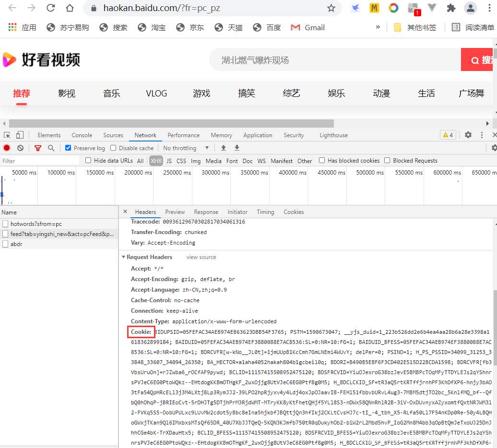497x448 pixels.
Task: Bookmark this page with star icon
Action: pyautogui.click(x=331, y=8)
